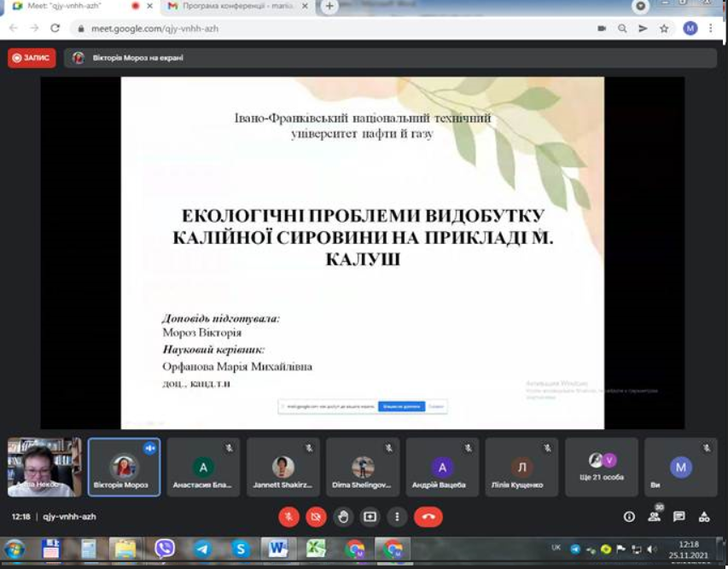The height and width of the screenshot is (569, 728).
Task: Unmute your microphone
Action: tap(289, 516)
